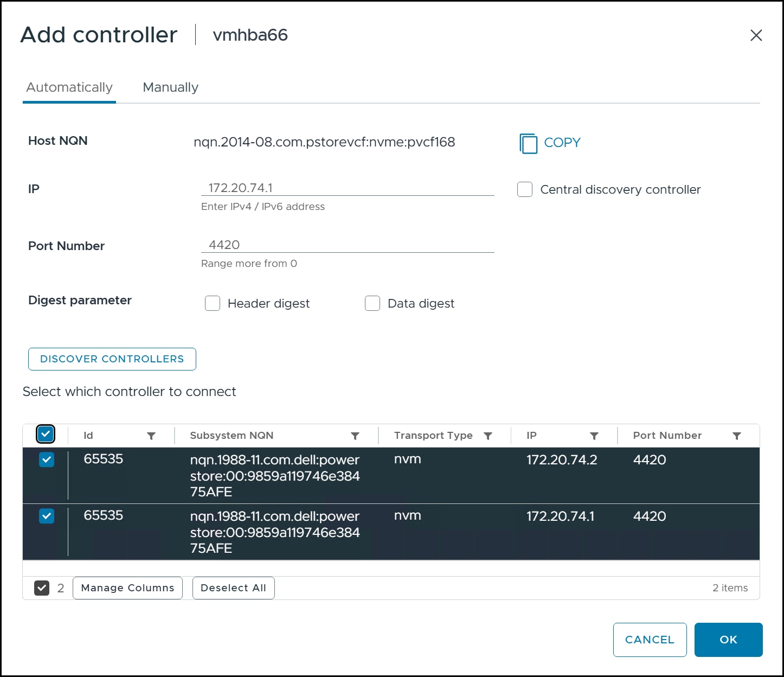Open the Subsystem NQN column filter
This screenshot has width=784, height=677.
pos(355,436)
